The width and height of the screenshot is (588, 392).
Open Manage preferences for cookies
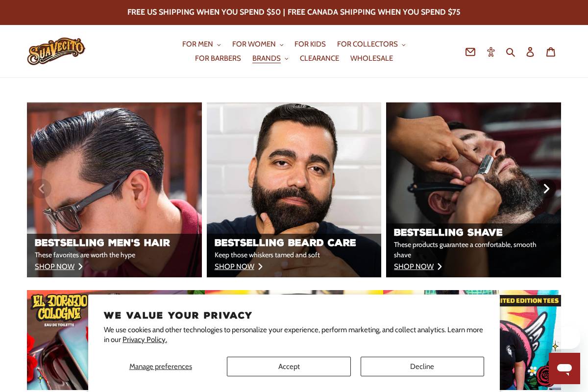pyautogui.click(x=161, y=367)
